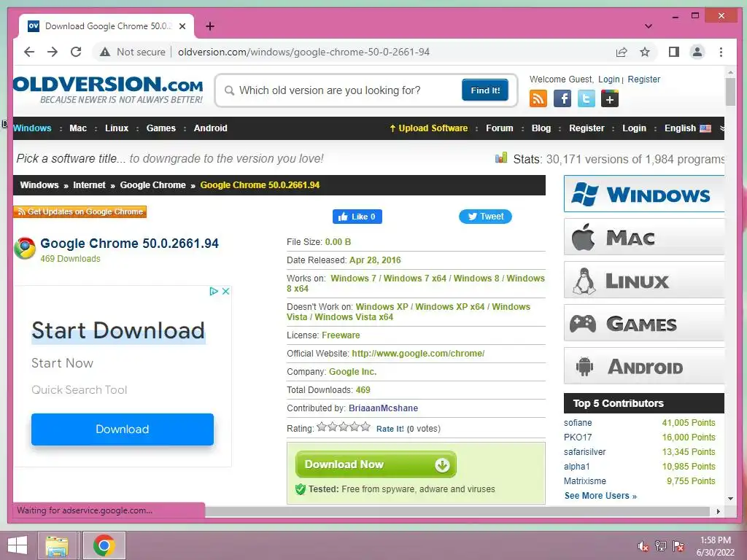Share this page icon in address bar
The width and height of the screenshot is (747, 560).
[x=622, y=52]
